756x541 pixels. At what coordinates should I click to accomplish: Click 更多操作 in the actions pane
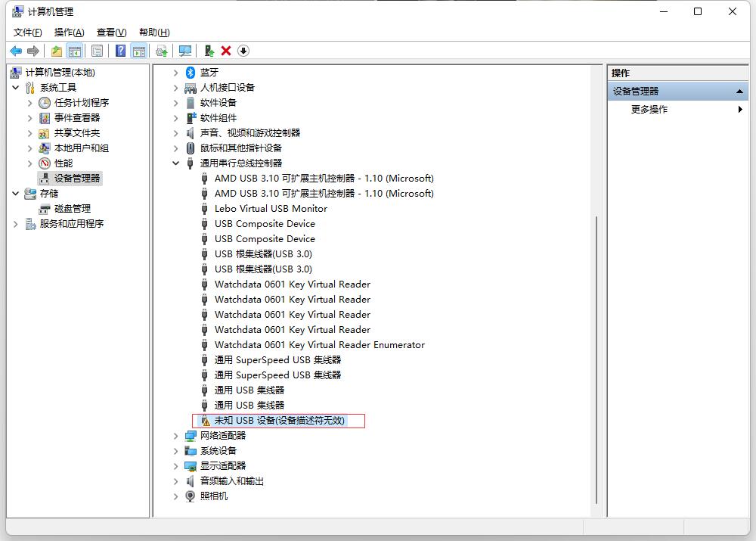[x=649, y=110]
